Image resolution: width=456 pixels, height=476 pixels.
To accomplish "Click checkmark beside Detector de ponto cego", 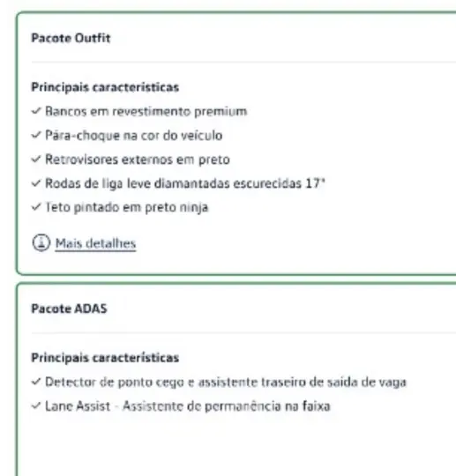I will tap(36, 382).
